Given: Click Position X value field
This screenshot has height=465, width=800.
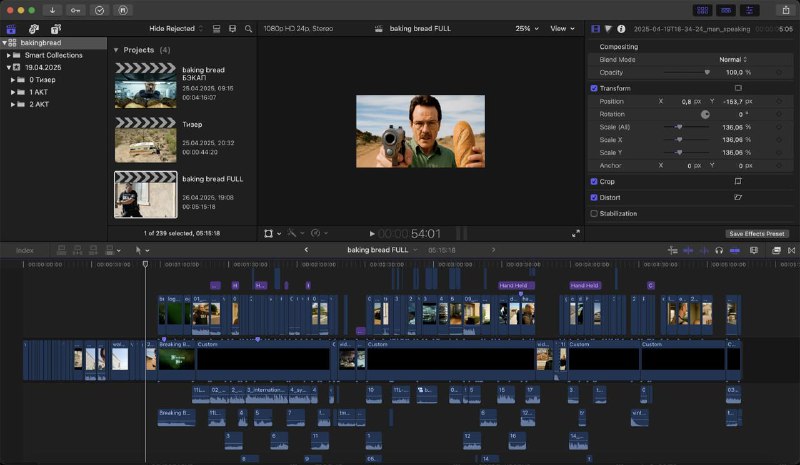Looking at the screenshot, I should [686, 102].
